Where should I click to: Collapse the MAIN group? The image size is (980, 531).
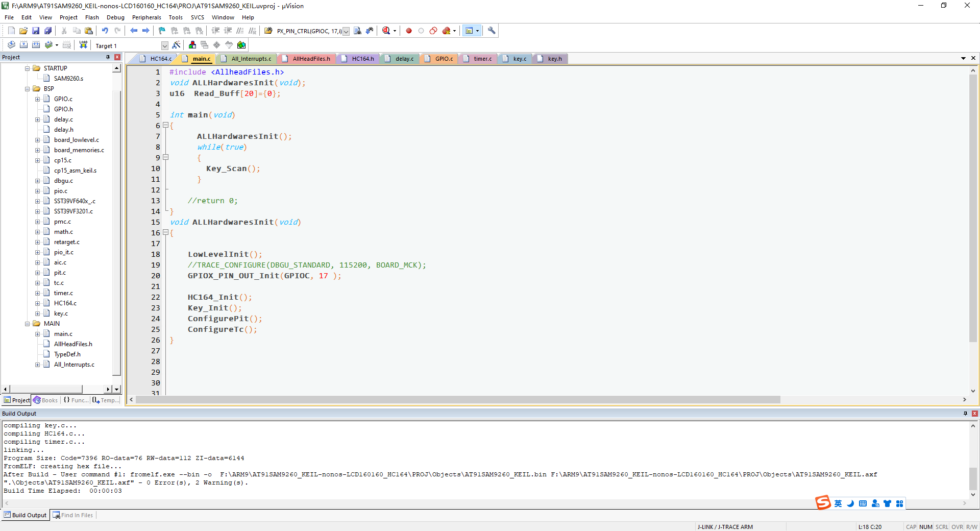(28, 324)
